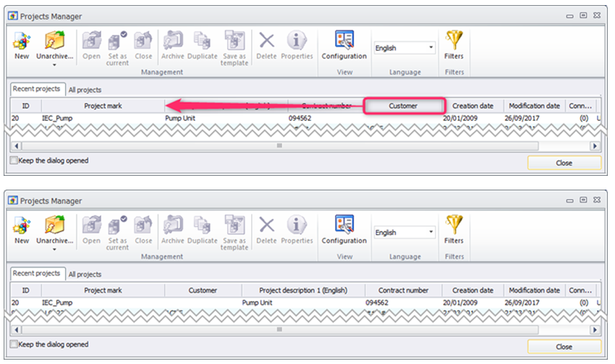The image size is (615, 364).
Task: Choose Save as template in lower window
Action: (x=234, y=232)
